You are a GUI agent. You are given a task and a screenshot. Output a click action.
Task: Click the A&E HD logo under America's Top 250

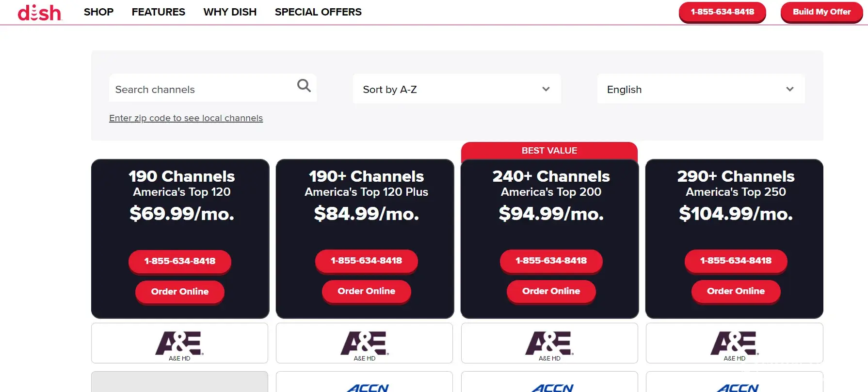coord(735,343)
